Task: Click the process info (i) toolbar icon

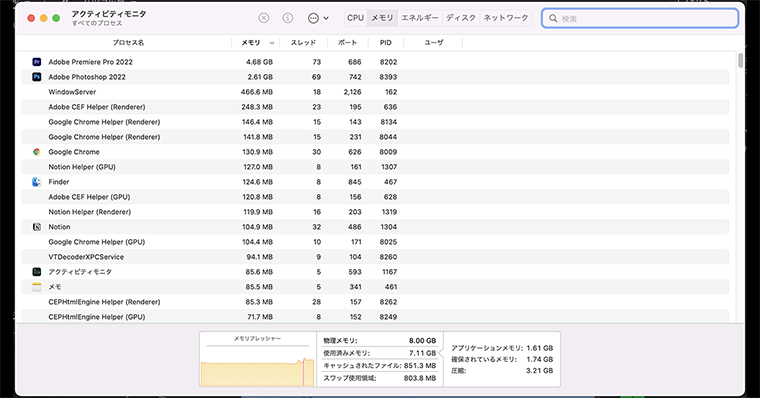Action: point(287,18)
